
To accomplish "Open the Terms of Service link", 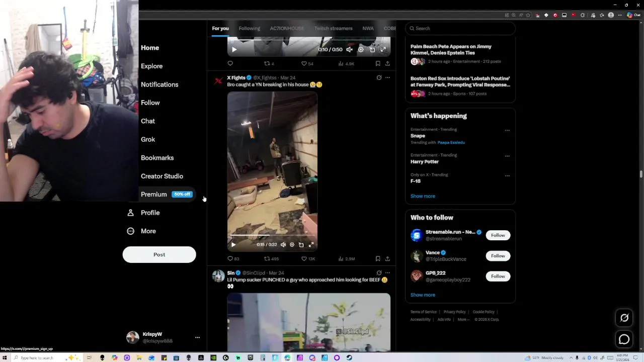I will [423, 312].
